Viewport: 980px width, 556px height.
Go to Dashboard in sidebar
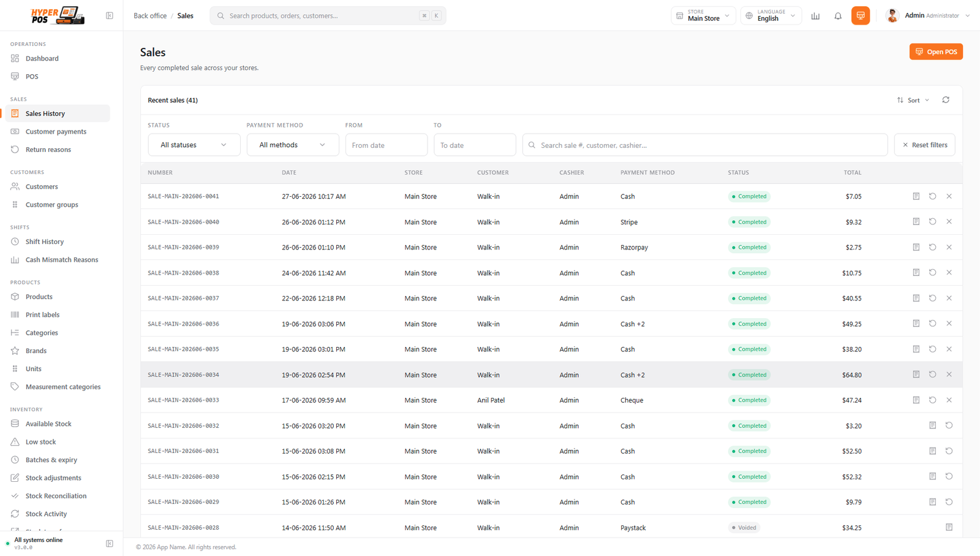point(58,58)
